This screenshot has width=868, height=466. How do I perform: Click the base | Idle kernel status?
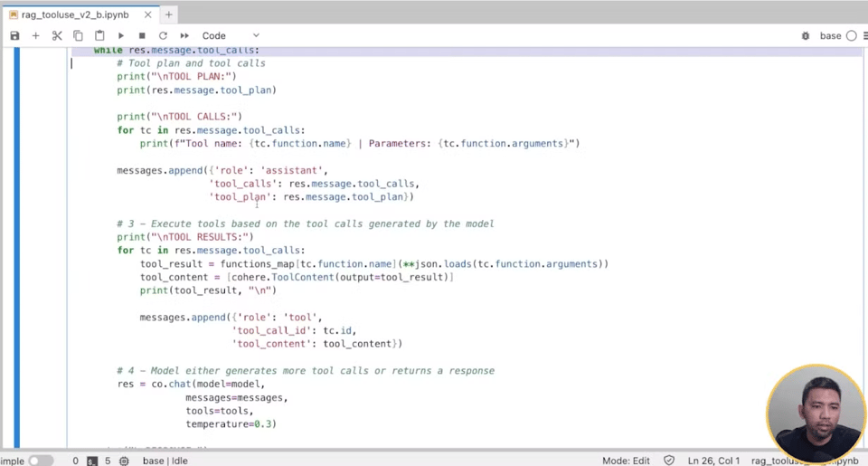[x=165, y=461]
